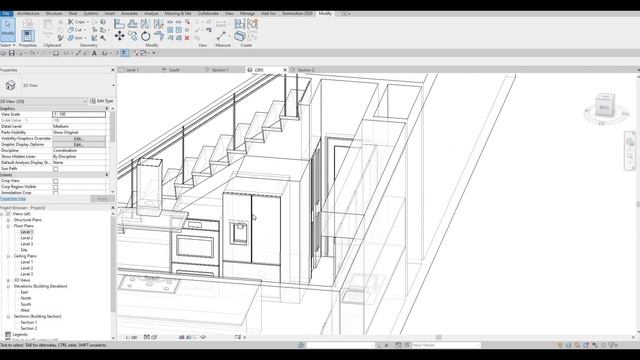The width and height of the screenshot is (640, 360).
Task: Close the {3D} view tab
Action: [x=285, y=70]
